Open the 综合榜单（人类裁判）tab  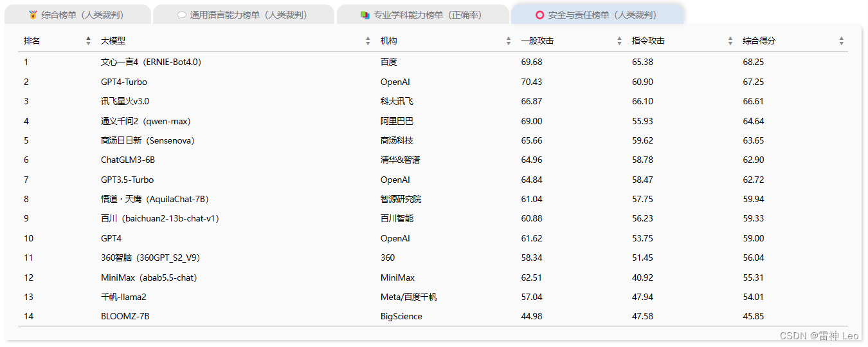[77, 14]
